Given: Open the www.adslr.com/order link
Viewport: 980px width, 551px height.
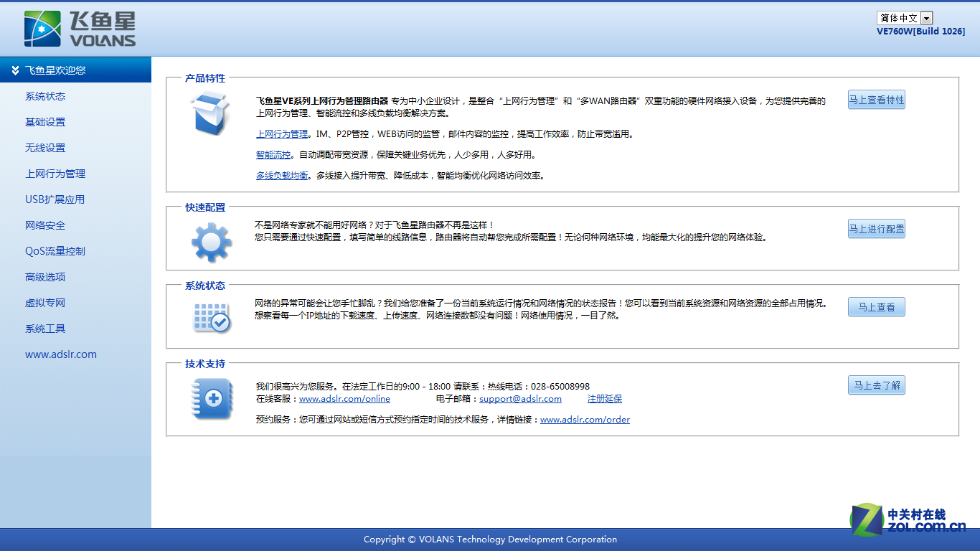Looking at the screenshot, I should point(585,420).
